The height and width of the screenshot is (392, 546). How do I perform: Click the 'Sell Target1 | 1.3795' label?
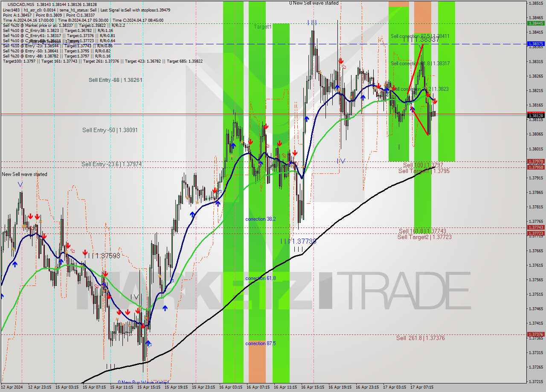click(x=424, y=171)
